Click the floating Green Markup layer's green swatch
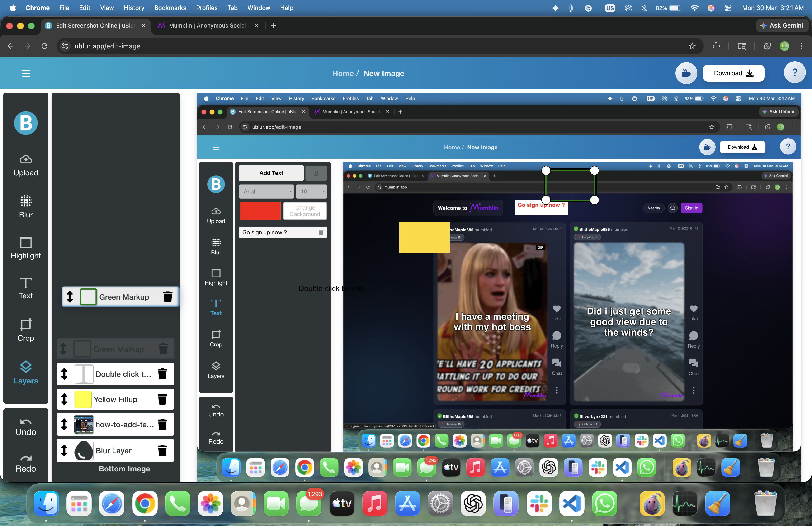 tap(88, 297)
